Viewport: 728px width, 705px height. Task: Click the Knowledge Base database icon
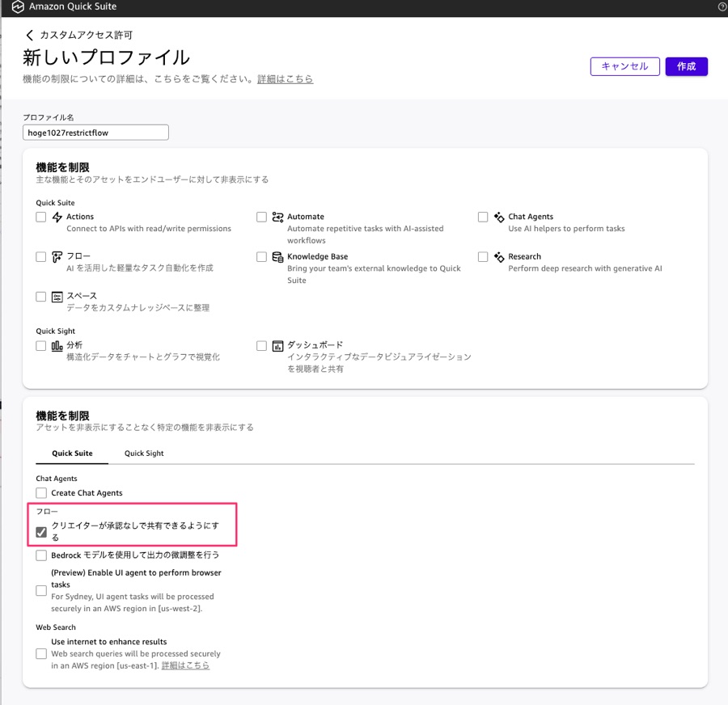[x=278, y=257]
